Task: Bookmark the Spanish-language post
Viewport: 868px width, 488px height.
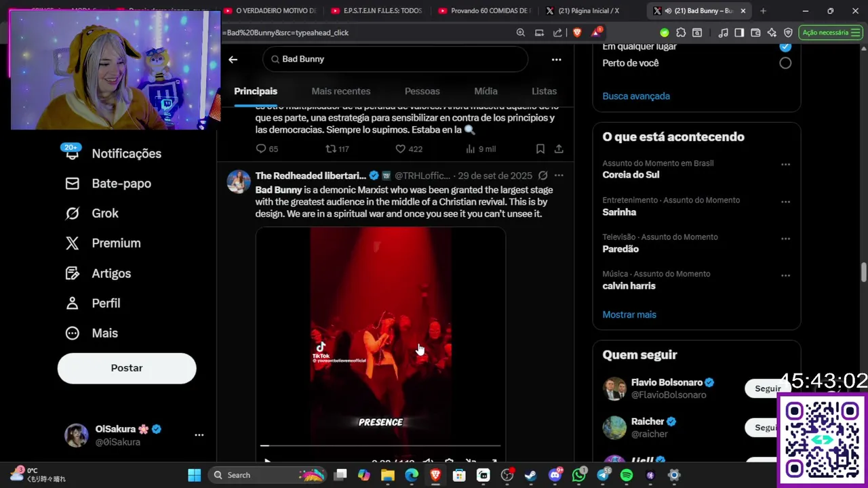Action: pos(540,148)
